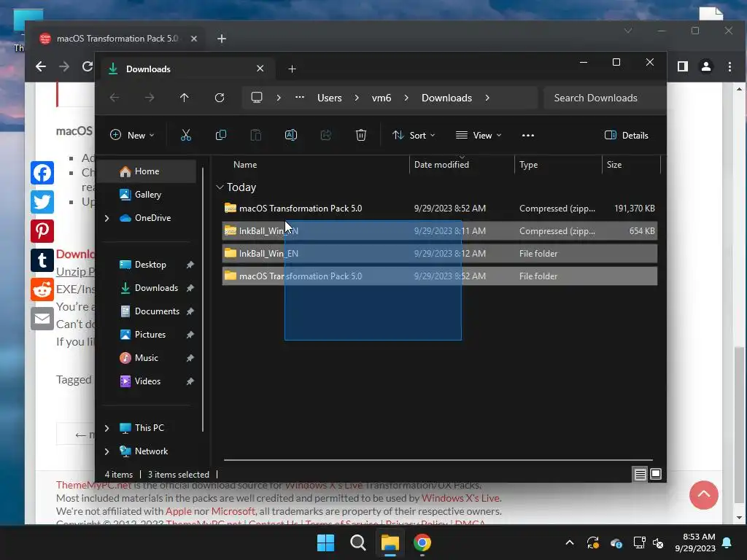Image resolution: width=747 pixels, height=560 pixels.
Task: Expand Network tree node
Action: (x=107, y=451)
